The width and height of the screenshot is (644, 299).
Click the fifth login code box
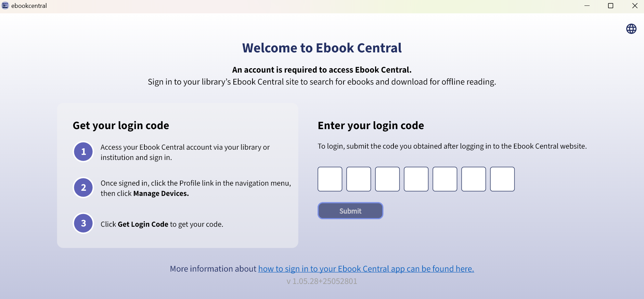click(x=445, y=179)
